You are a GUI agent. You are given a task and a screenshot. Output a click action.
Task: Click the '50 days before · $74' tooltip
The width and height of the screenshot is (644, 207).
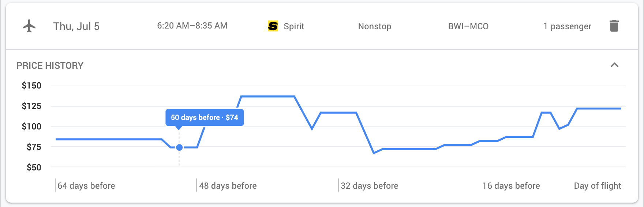pyautogui.click(x=205, y=117)
